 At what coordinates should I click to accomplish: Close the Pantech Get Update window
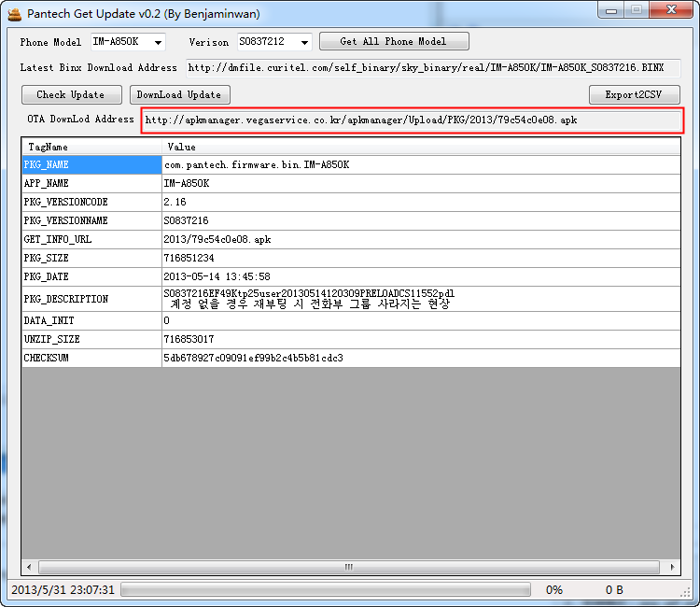tap(671, 10)
